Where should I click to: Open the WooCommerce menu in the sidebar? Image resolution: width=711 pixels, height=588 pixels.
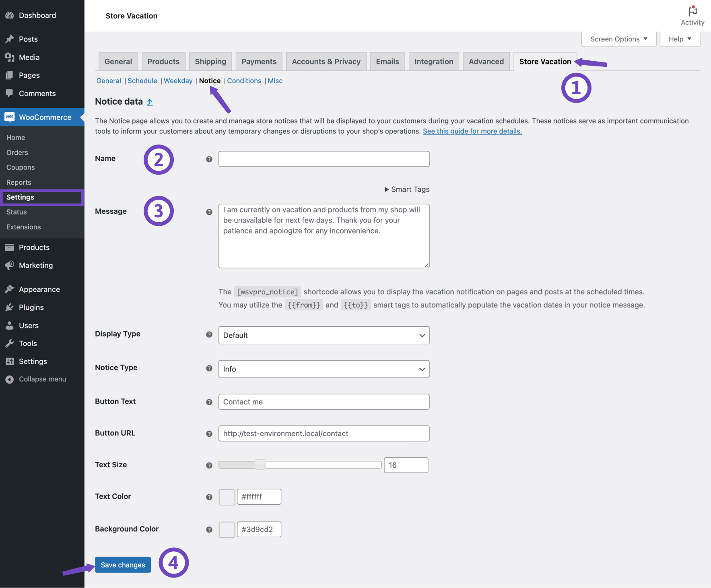(42, 117)
